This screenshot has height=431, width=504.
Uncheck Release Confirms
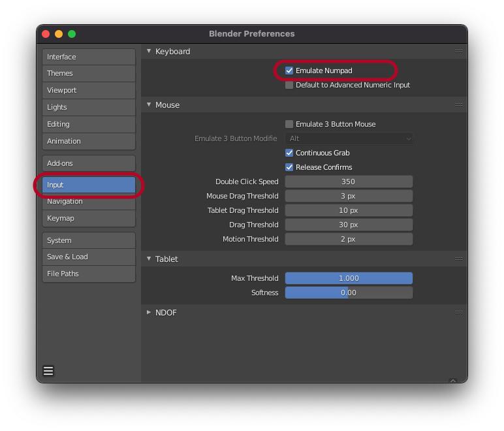[289, 167]
